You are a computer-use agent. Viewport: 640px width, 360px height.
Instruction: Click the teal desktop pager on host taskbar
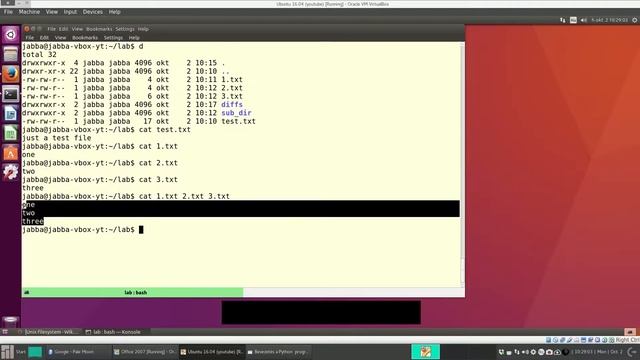tap(35, 352)
